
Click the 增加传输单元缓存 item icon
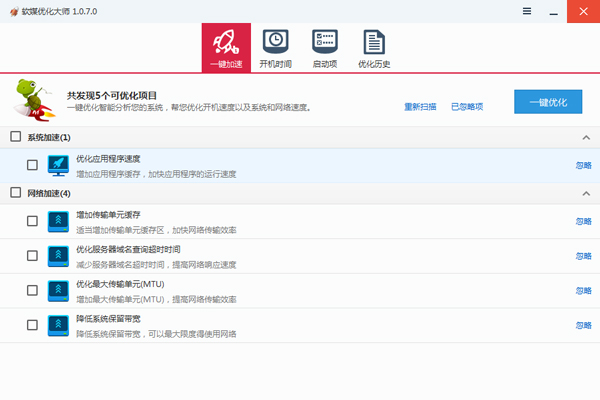point(58,221)
